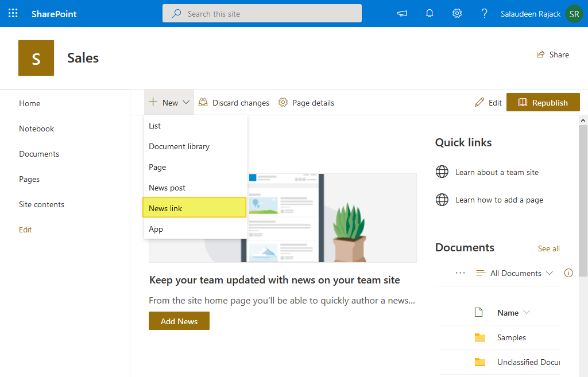Click the help question mark icon
This screenshot has width=588, height=377.
click(x=484, y=13)
